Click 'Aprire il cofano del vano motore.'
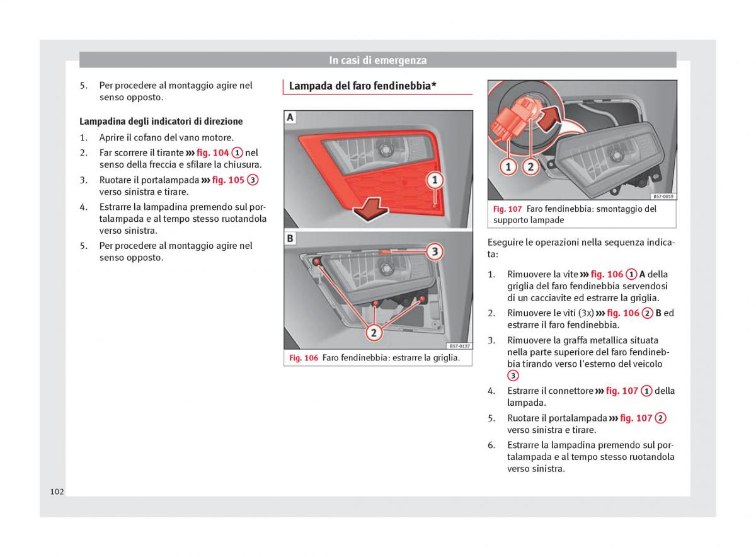The image size is (756, 557). tap(166, 137)
